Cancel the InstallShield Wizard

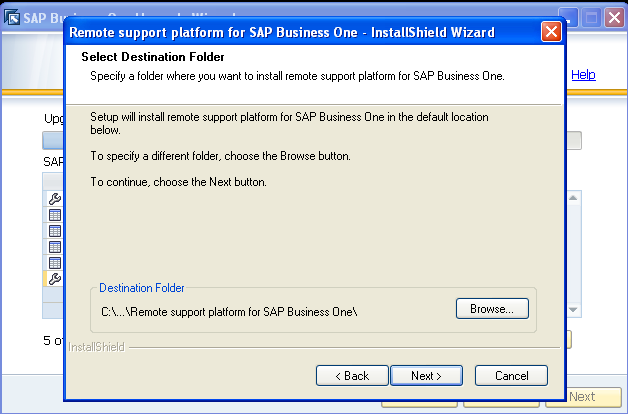510,375
